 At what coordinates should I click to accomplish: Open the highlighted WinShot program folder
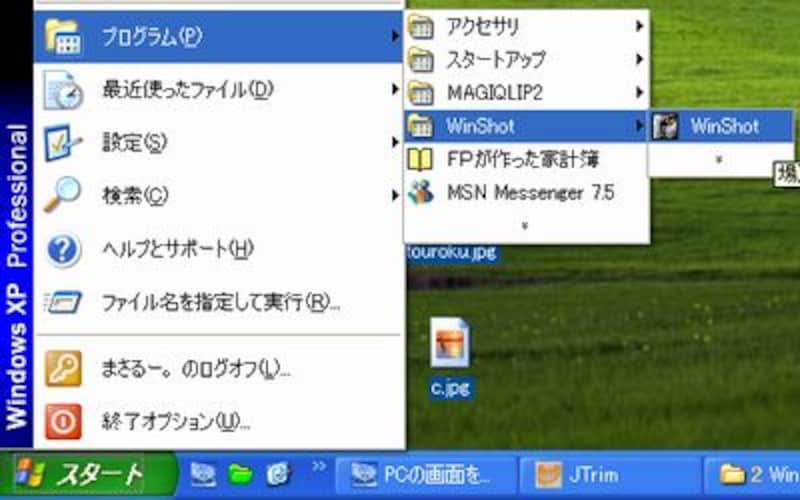[526, 126]
